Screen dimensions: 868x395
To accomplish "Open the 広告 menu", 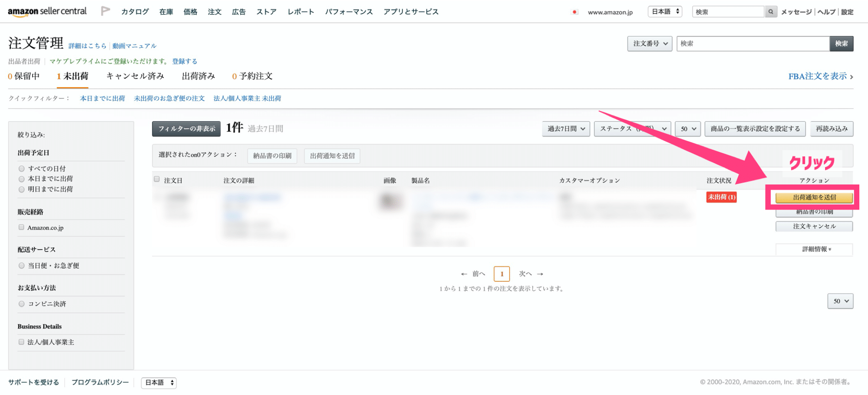I will (x=239, y=12).
